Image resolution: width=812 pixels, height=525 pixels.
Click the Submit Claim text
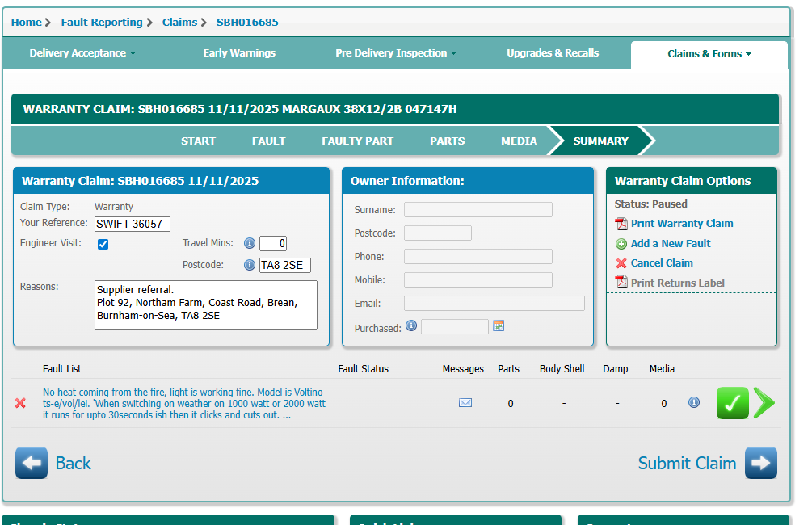coord(687,463)
